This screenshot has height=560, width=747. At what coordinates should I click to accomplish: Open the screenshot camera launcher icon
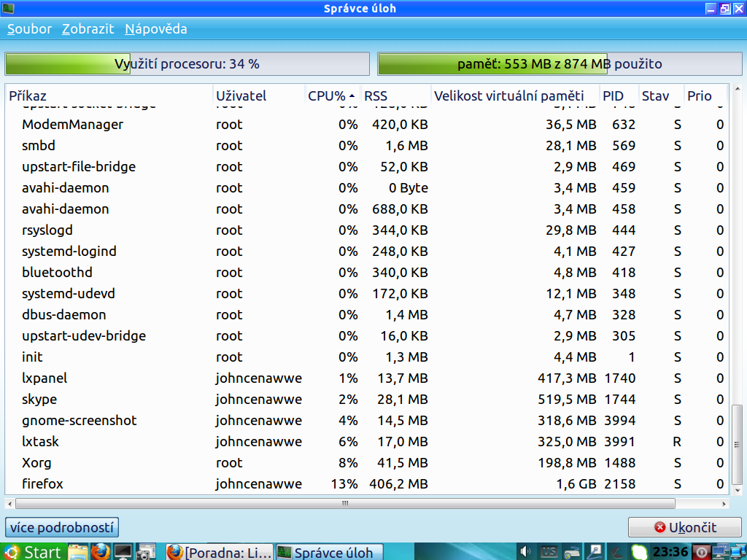point(147,552)
